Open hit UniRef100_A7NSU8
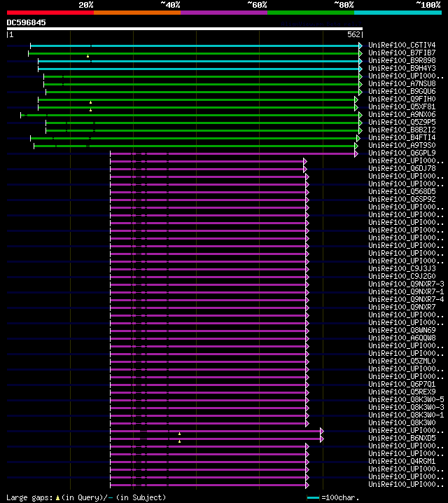Screen dimensions: 448x503 402,83
